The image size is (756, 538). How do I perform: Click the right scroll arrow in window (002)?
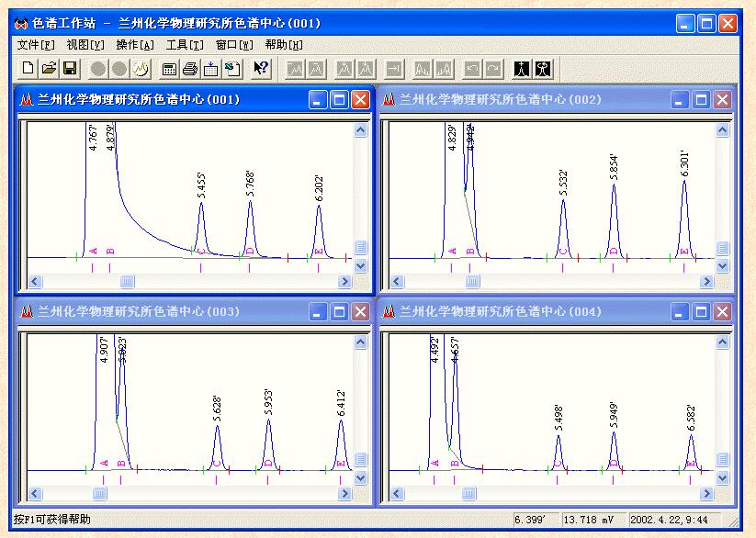pyautogui.click(x=706, y=281)
